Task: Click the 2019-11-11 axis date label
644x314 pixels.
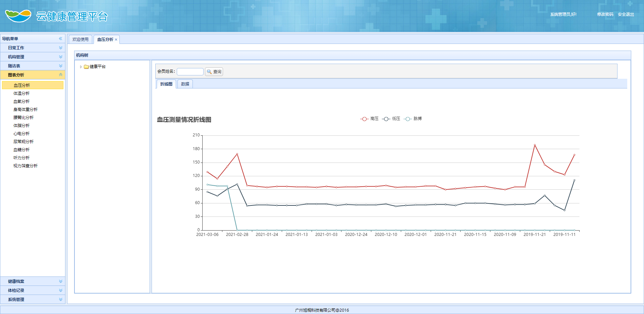Action: [565, 235]
